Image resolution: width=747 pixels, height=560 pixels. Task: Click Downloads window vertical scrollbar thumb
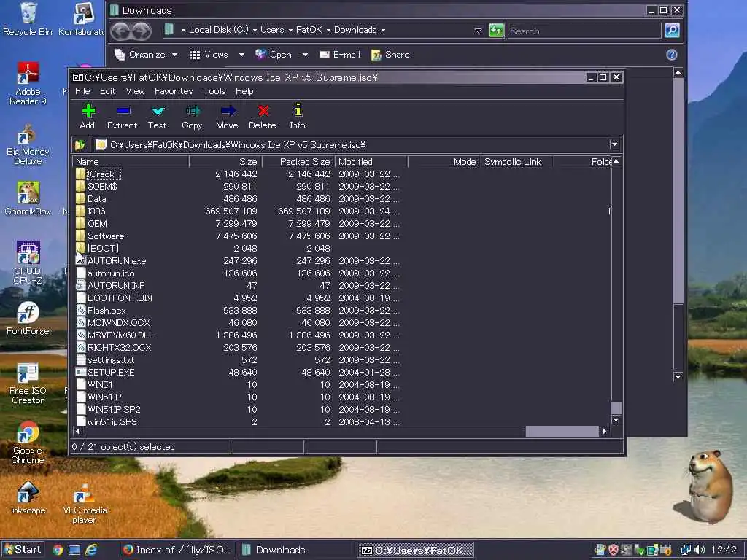(678, 190)
